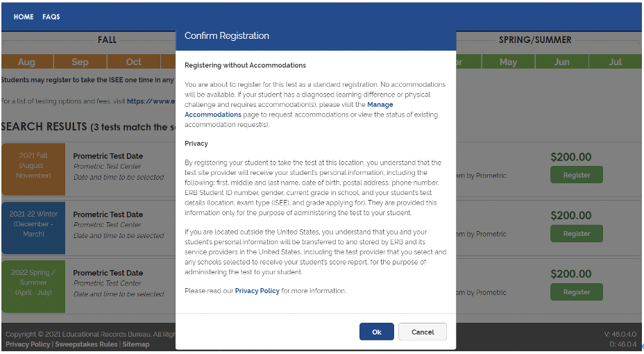Register for the 2021-22 Winter test
Viewport: 644px width, 354px height.
(x=576, y=233)
